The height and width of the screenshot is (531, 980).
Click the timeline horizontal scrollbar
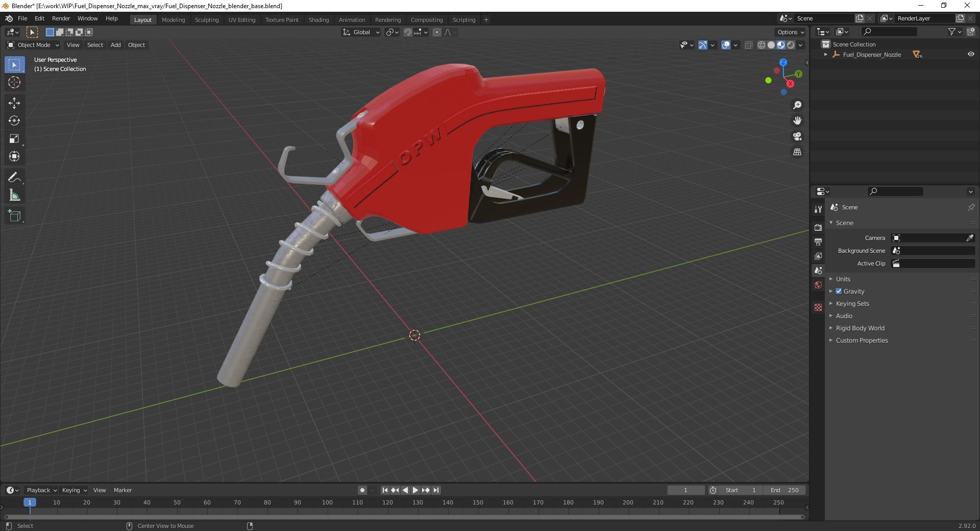point(404,517)
